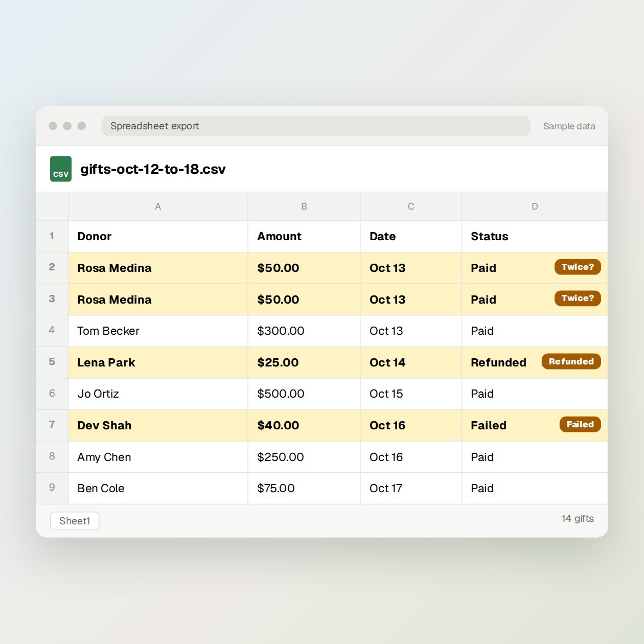Viewport: 644px width, 644px height.
Task: Select Rosa Medina cell in row 3
Action: (x=158, y=300)
